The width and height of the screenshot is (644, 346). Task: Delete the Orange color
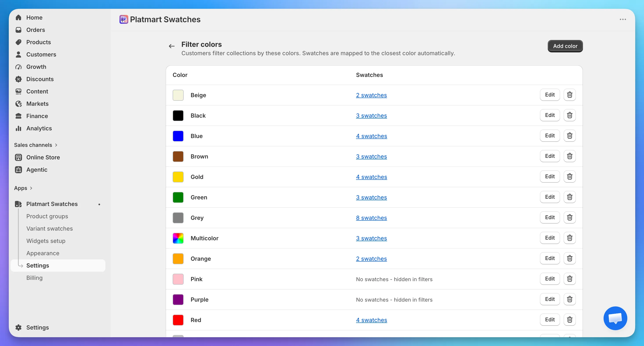pyautogui.click(x=570, y=258)
